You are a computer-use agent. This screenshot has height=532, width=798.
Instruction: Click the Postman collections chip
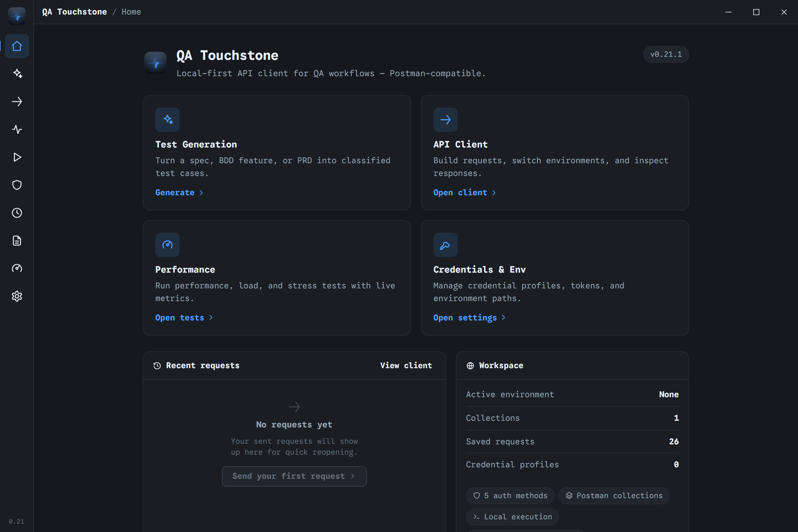[x=614, y=496]
